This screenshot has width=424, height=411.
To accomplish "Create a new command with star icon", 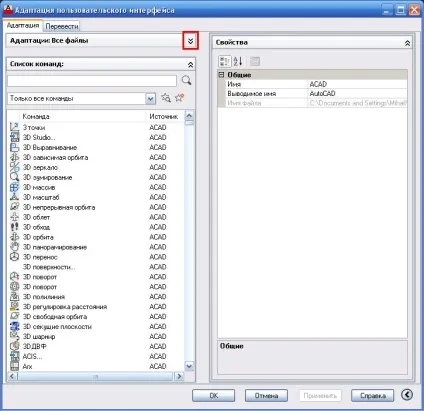I will 179,98.
